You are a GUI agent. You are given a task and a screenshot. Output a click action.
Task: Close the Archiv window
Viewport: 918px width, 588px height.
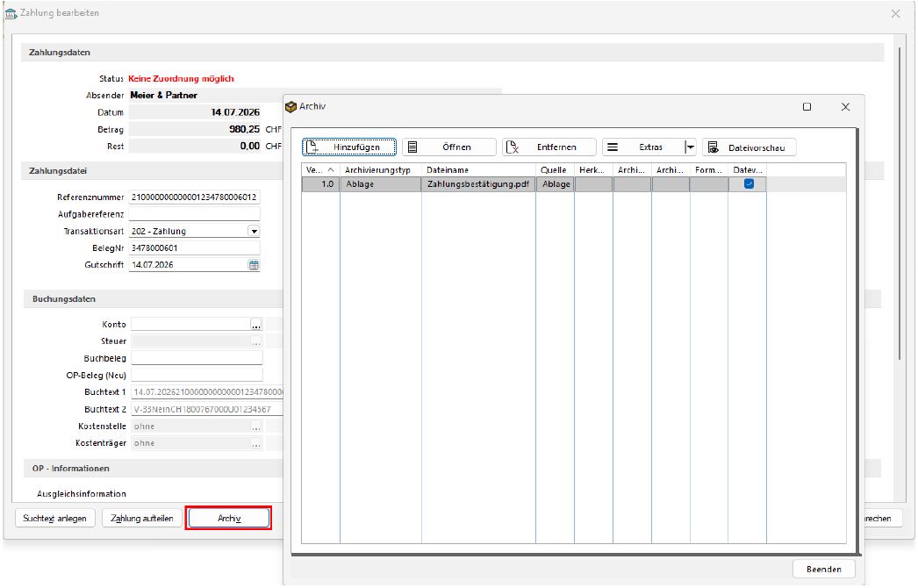coord(845,106)
